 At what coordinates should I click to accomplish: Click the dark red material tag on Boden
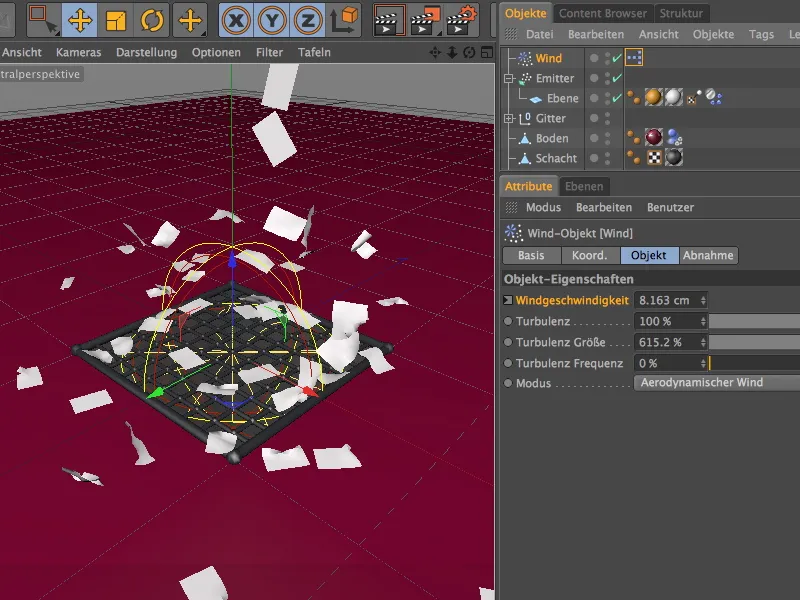pyautogui.click(x=653, y=137)
